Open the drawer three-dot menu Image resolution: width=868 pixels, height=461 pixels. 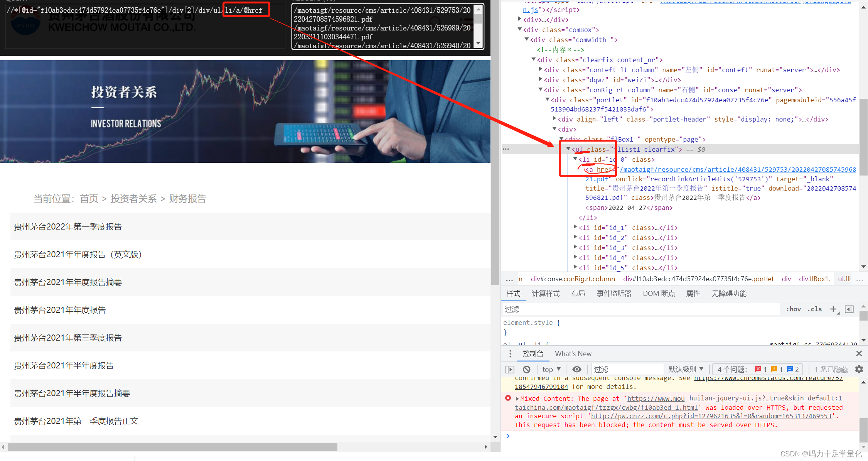(510, 353)
